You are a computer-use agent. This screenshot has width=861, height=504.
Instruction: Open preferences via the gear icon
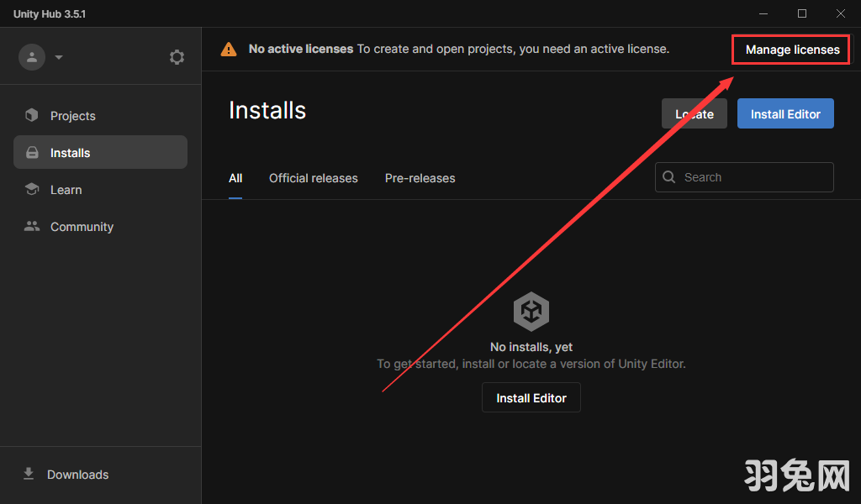pyautogui.click(x=177, y=57)
